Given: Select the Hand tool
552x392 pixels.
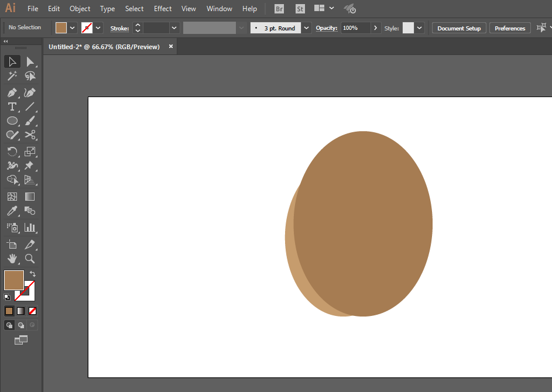Looking at the screenshot, I should [x=12, y=259].
